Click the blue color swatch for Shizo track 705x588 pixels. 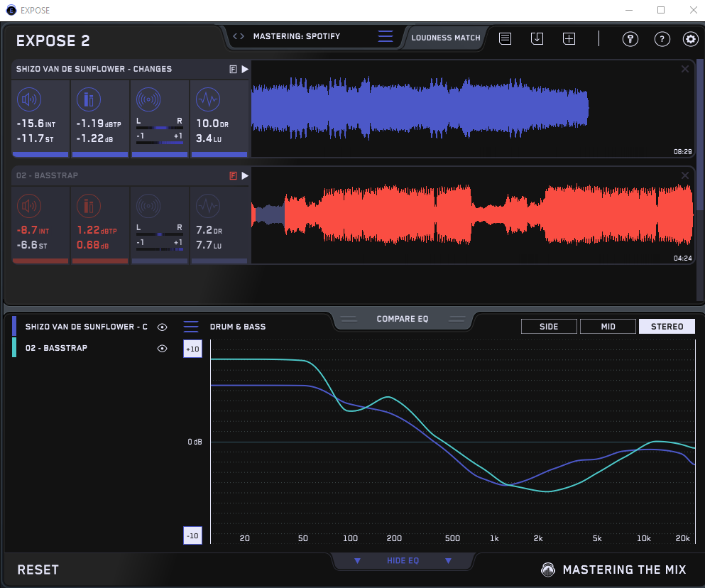click(14, 326)
